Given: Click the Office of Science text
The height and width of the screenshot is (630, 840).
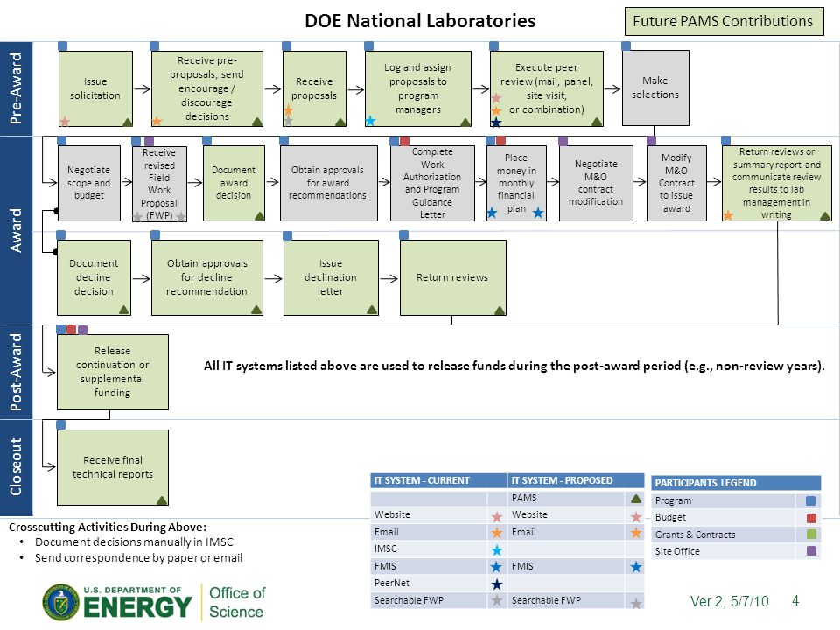Looking at the screenshot, I should coord(237,602).
